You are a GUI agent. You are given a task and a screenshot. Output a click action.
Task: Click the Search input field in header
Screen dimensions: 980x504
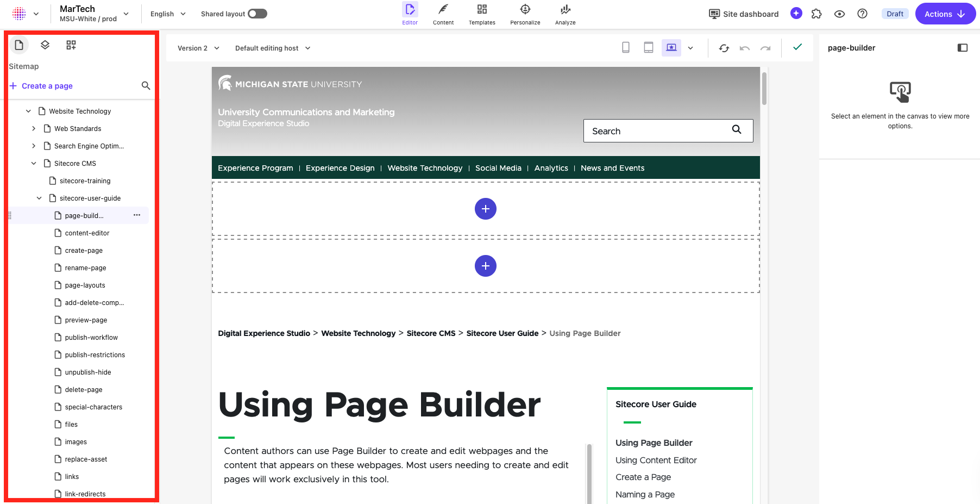tap(668, 130)
